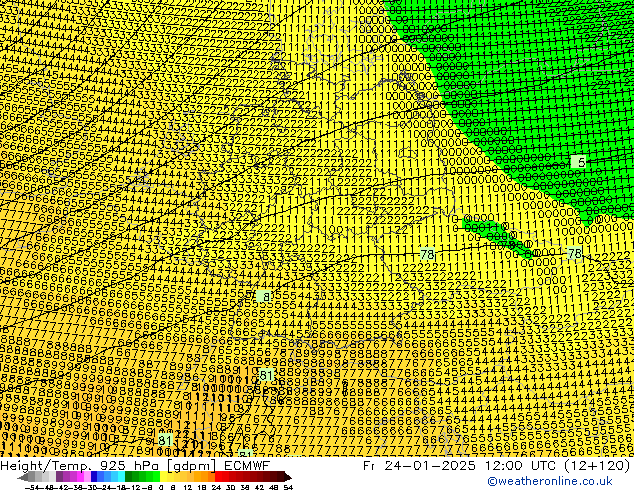Screen dimensions: 634x490
Task: Click the Height/Temp. 925 hPa ECMWF title
Action: [135, 465]
